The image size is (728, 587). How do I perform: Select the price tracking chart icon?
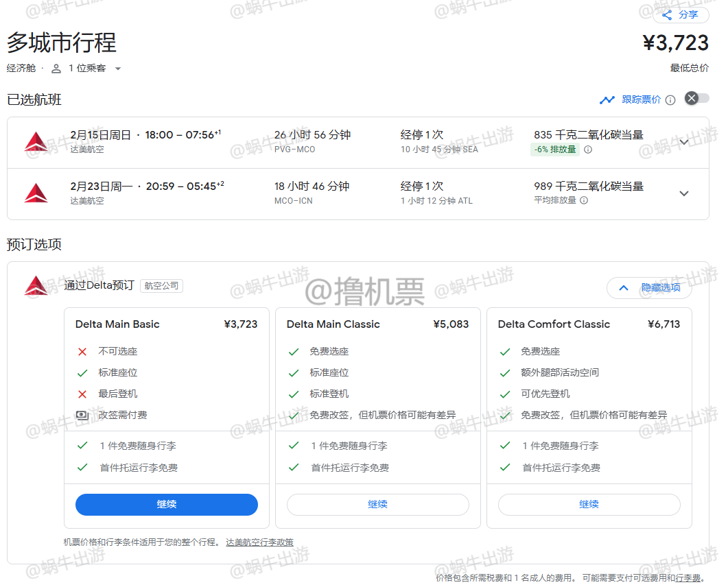[607, 99]
